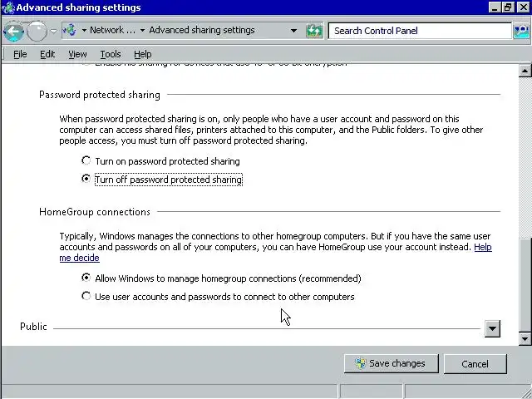Click the Cancel button

point(475,364)
